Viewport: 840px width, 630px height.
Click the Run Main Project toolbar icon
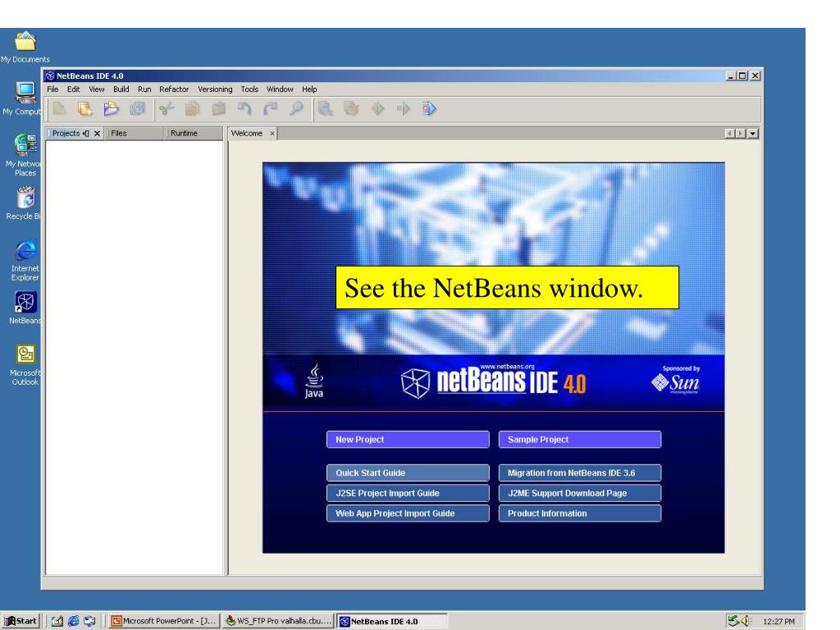tap(377, 109)
